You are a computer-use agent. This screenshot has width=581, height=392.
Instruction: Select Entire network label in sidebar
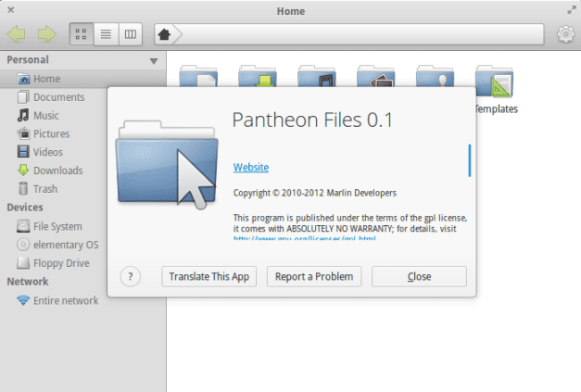(x=66, y=300)
